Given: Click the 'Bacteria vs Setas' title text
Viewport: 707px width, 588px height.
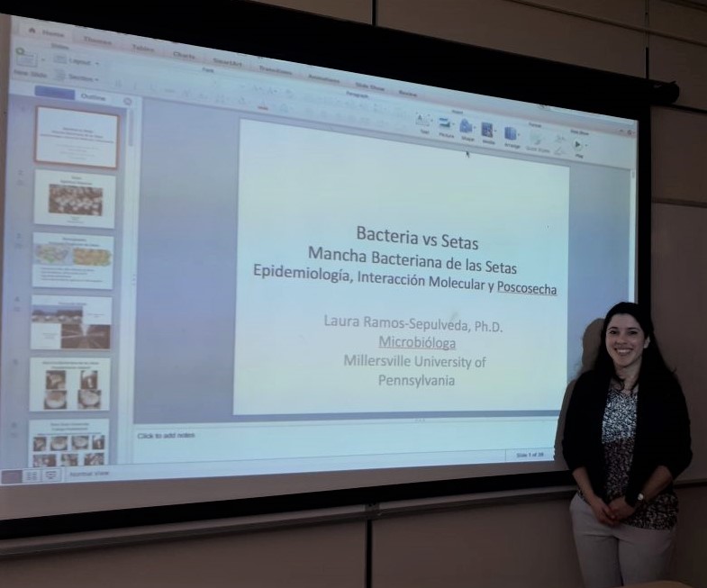Looking at the screenshot, I should pos(417,238).
